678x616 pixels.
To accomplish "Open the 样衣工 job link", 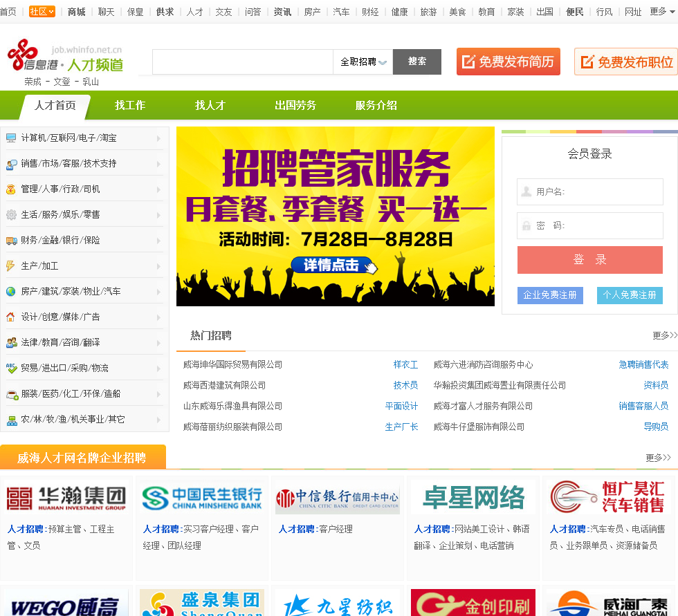I will 405,364.
